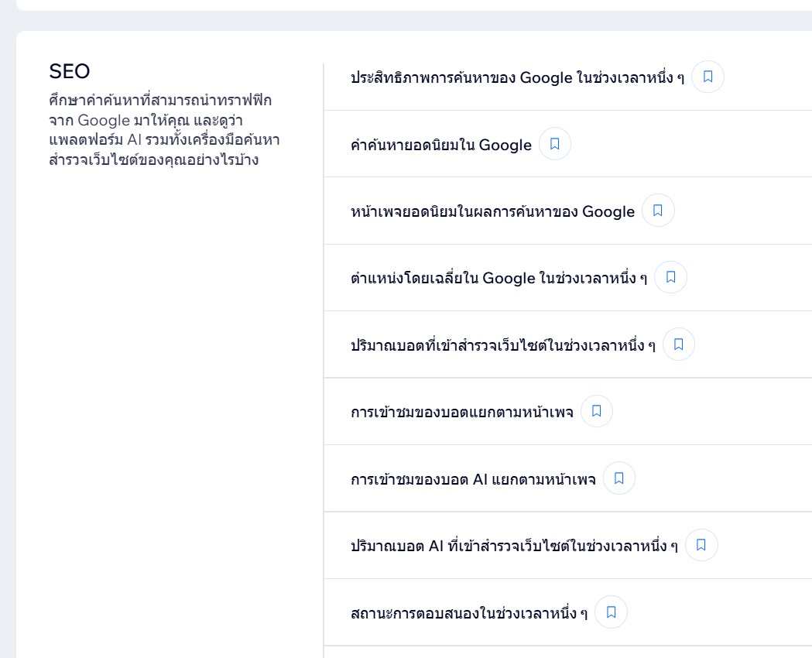The image size is (812, 658).
Task: Open the การเข้าชมของบอต AI แยกตามหน้าเพจ report
Action: [x=473, y=479]
